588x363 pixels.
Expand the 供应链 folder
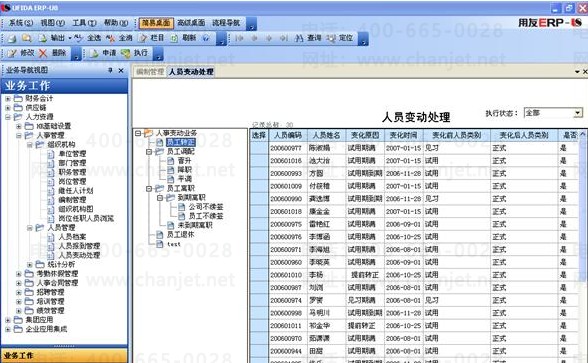tap(8, 108)
